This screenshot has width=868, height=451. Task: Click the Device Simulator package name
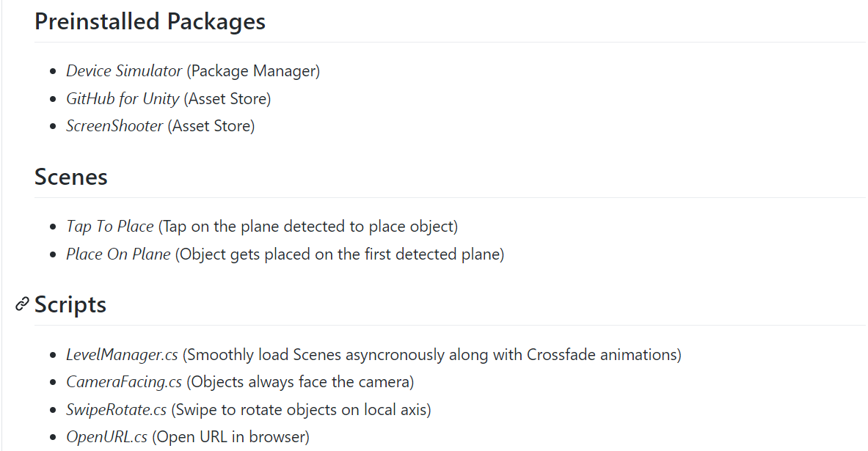(124, 71)
